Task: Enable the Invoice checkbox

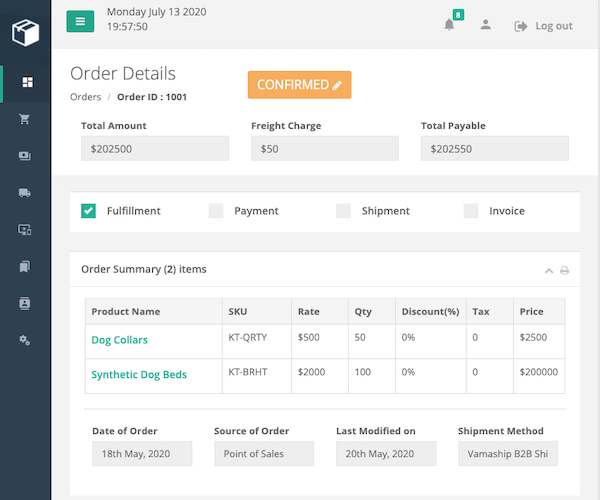Action: pos(471,211)
